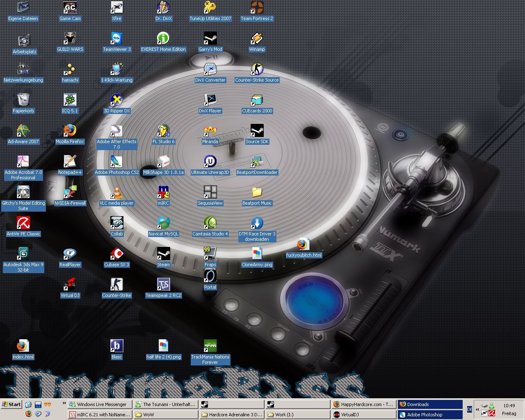
Task: Open the Team Fortress 2 desktop shortcut
Action: click(257, 8)
